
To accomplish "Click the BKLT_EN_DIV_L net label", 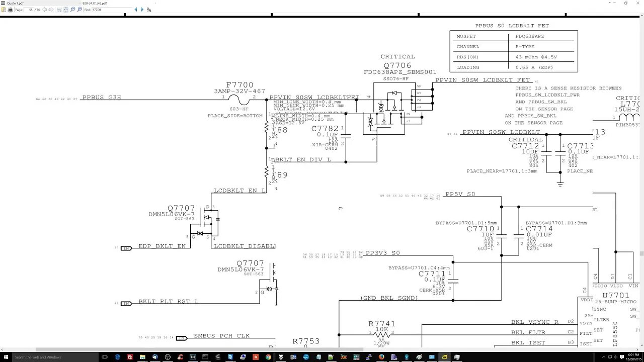I will pos(303,159).
